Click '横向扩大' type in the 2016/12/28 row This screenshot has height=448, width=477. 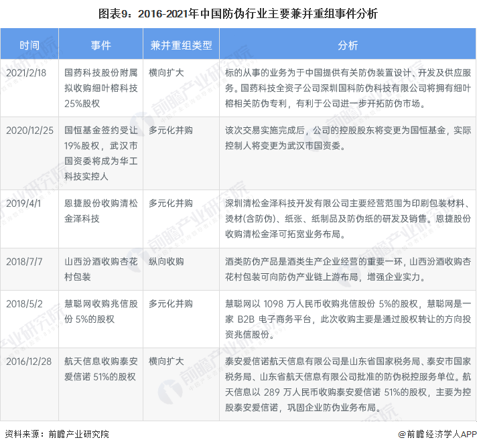[166, 362]
